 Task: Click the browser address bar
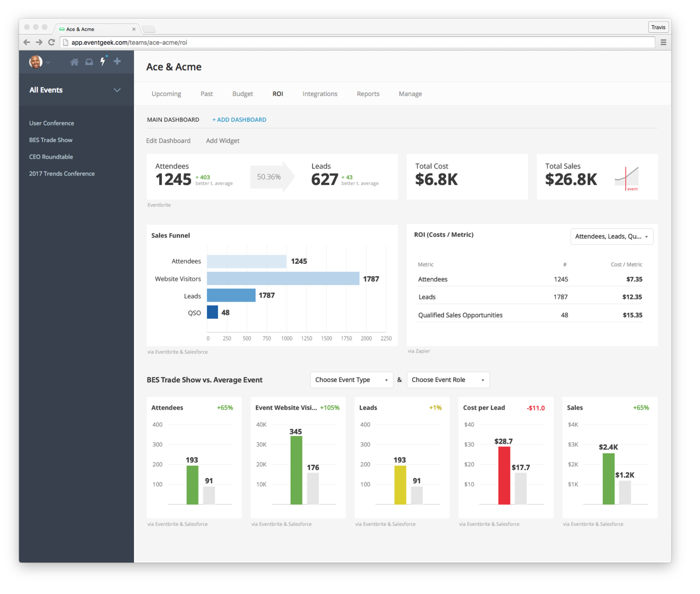coord(187,42)
